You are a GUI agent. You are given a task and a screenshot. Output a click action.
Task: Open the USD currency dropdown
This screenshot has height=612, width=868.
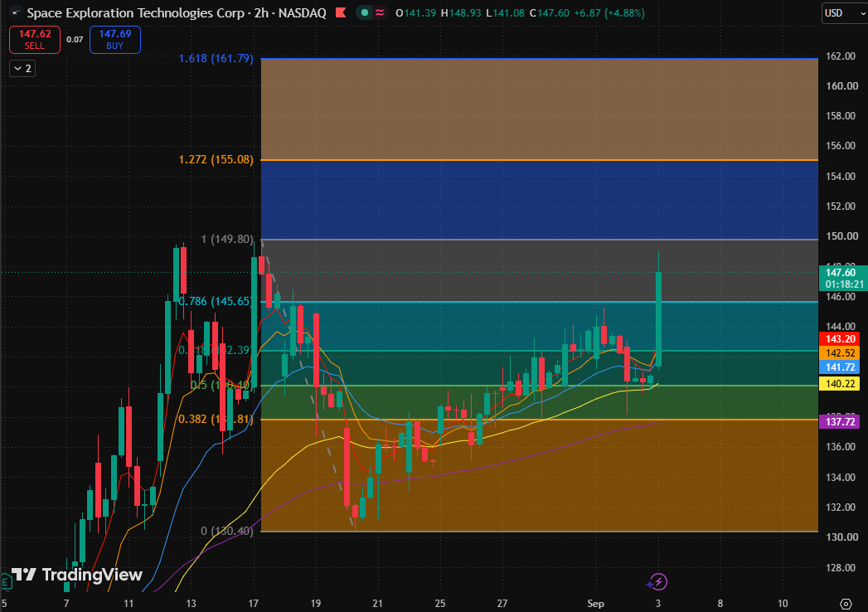844,12
